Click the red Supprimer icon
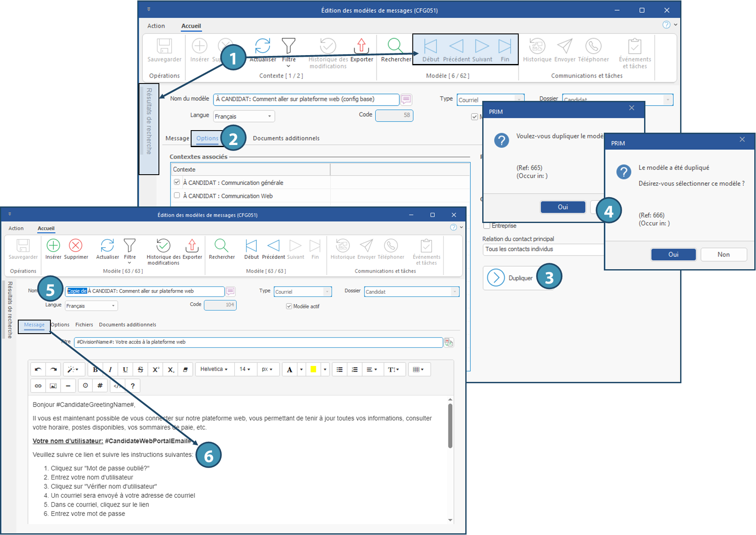 [76, 246]
